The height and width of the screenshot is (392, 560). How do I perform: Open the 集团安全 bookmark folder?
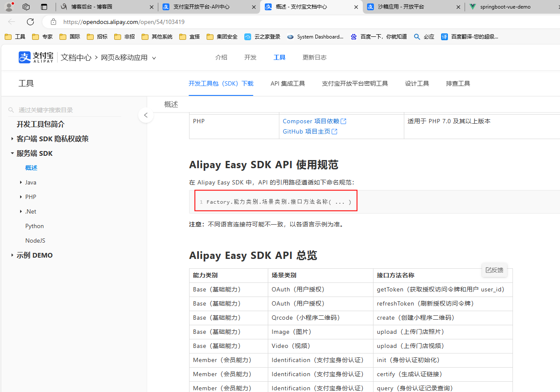pos(222,37)
